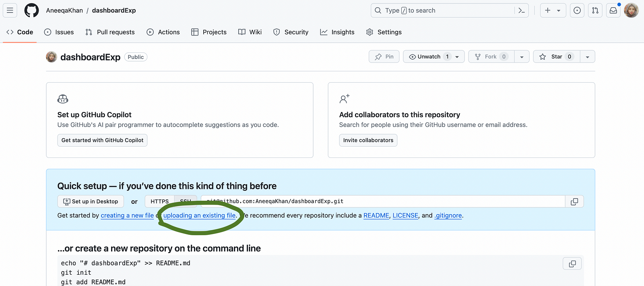Open the dashboardExp breadcrumb link

pyautogui.click(x=114, y=10)
